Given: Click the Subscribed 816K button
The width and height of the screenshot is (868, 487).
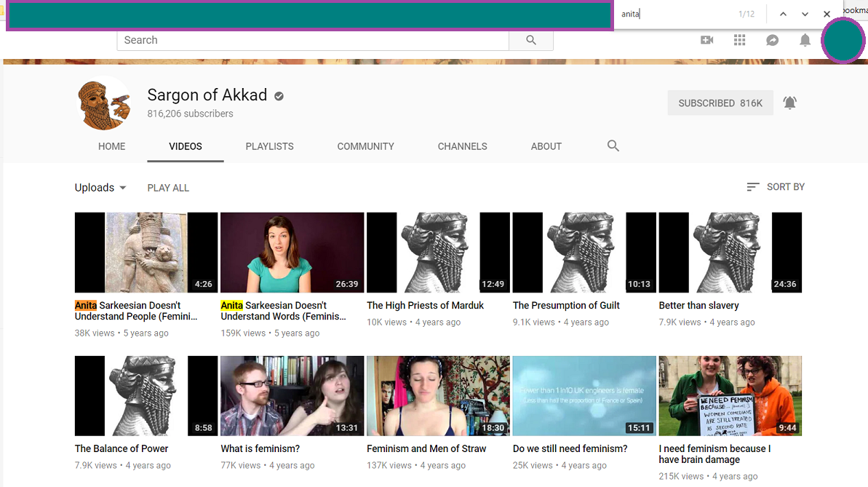Looking at the screenshot, I should 720,103.
